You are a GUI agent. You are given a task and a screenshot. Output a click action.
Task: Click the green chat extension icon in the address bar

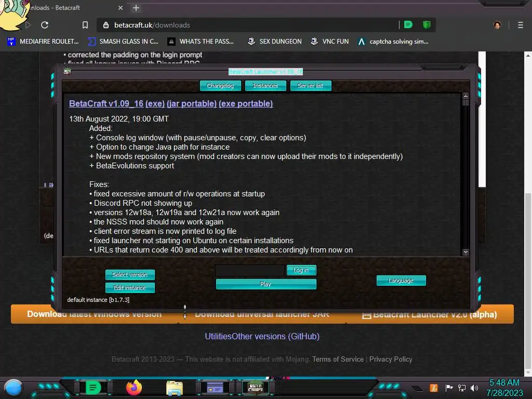point(408,25)
